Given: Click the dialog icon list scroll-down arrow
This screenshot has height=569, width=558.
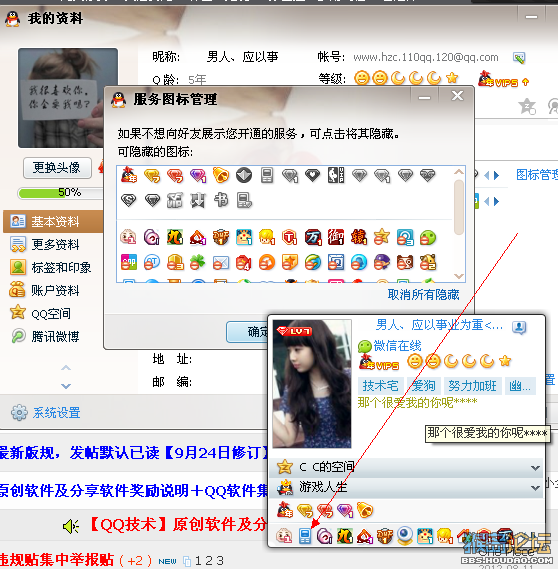Looking at the screenshot, I should (459, 276).
